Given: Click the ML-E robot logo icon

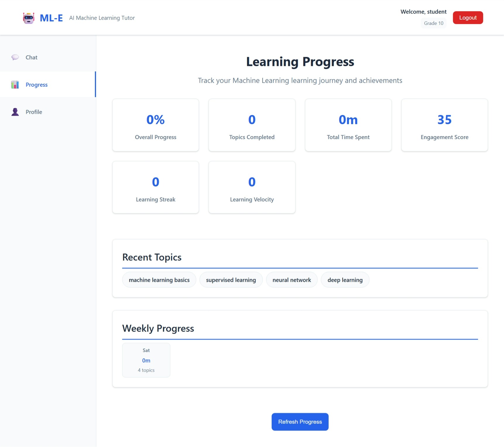Looking at the screenshot, I should [x=29, y=18].
